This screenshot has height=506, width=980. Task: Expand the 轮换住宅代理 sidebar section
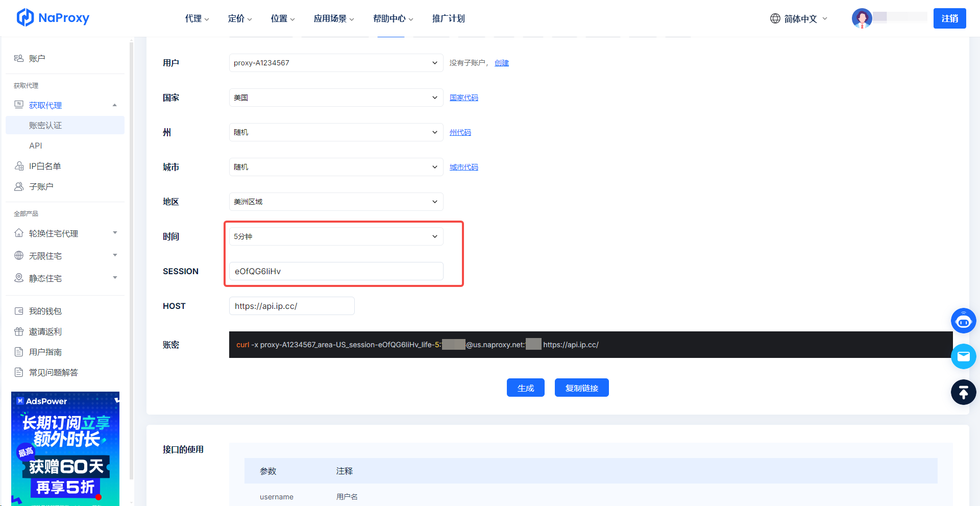click(x=115, y=233)
